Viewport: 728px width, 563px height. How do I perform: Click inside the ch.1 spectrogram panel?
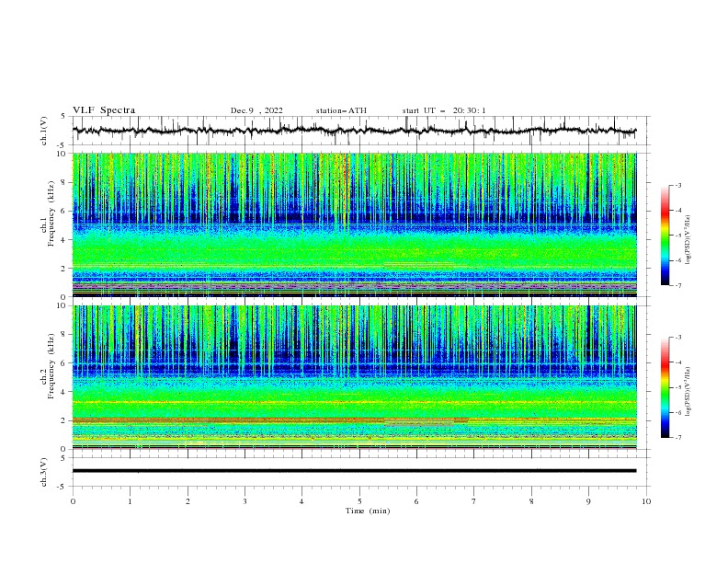pos(354,224)
